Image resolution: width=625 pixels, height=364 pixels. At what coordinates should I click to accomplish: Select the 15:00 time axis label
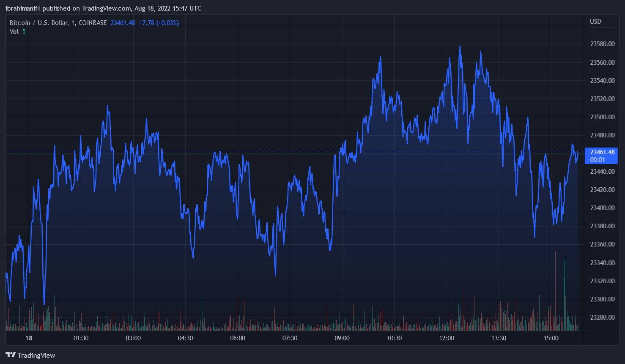(x=551, y=338)
